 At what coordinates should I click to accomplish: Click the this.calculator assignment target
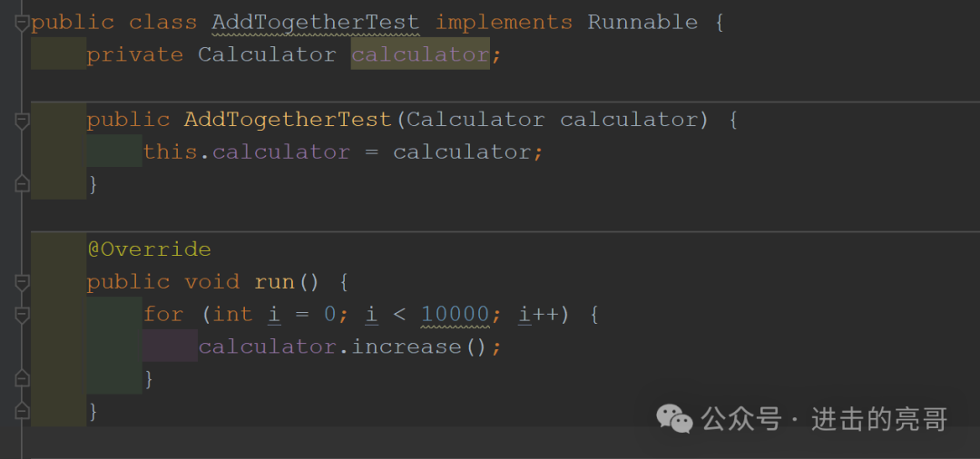coord(281,152)
